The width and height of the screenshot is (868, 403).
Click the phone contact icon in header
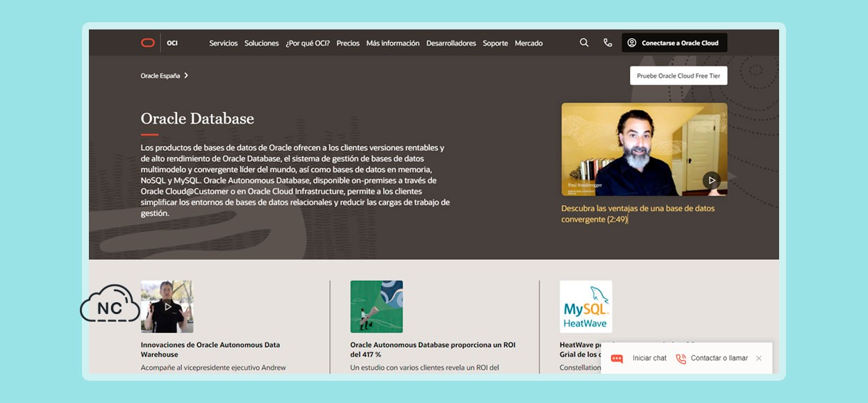point(608,43)
